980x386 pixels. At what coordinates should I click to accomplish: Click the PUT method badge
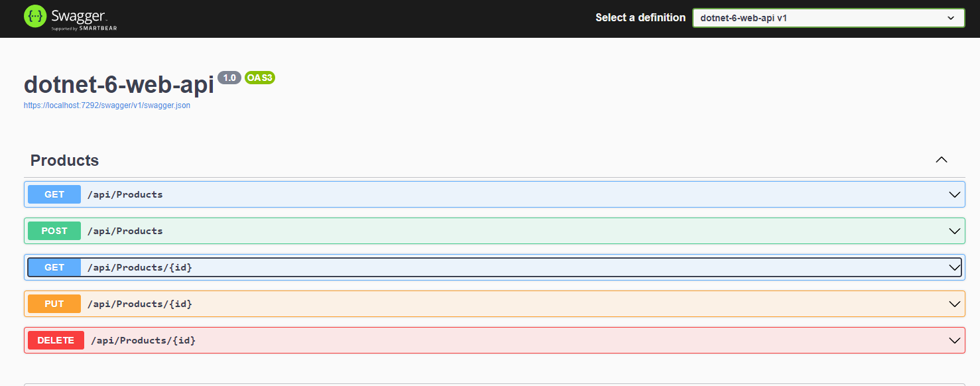(54, 304)
